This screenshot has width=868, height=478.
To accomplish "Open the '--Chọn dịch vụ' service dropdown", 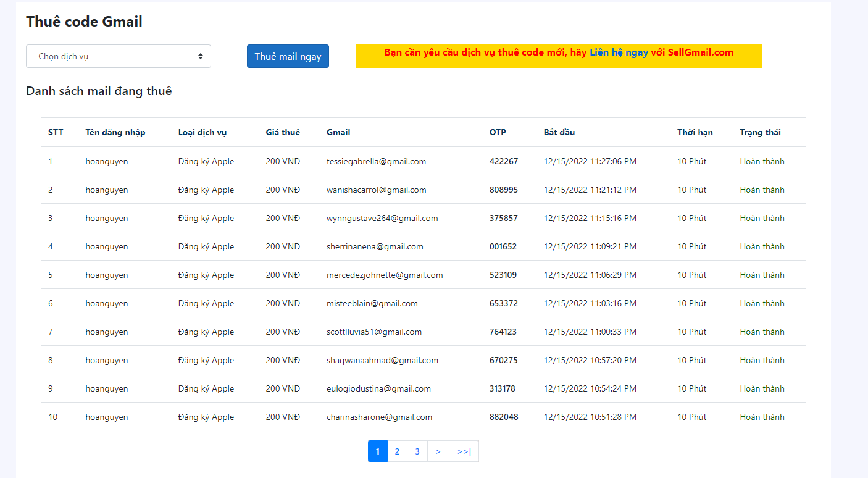I will click(x=118, y=56).
